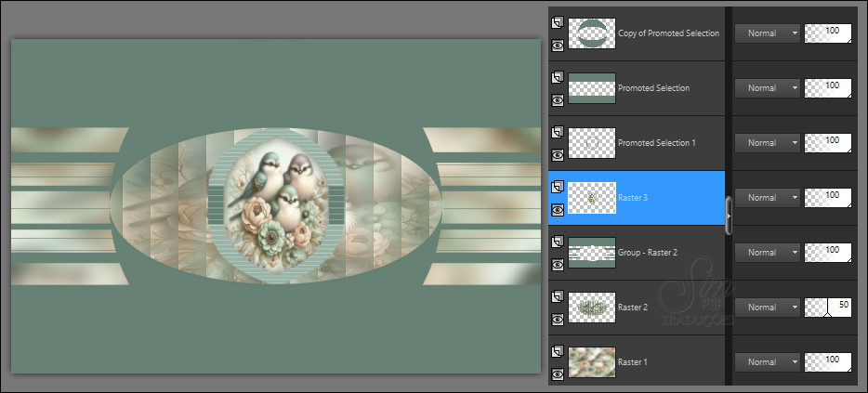Hide the Copy of Promoted Selection layer
The image size is (868, 393).
point(558,45)
